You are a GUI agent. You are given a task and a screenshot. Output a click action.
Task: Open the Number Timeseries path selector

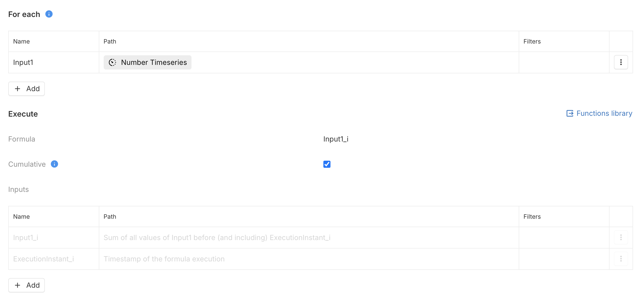click(147, 62)
